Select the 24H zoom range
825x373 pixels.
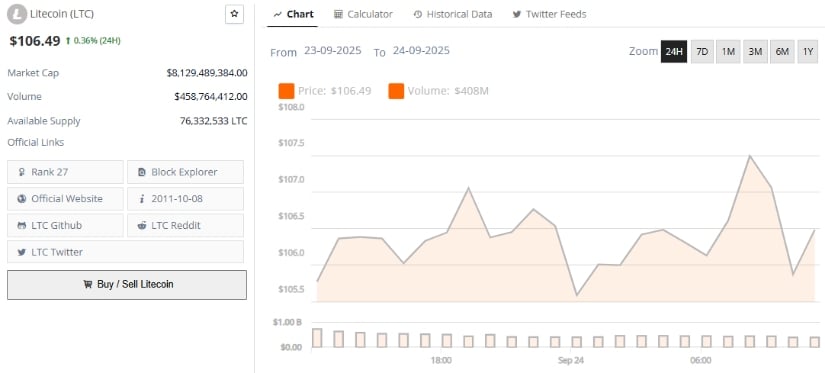674,52
